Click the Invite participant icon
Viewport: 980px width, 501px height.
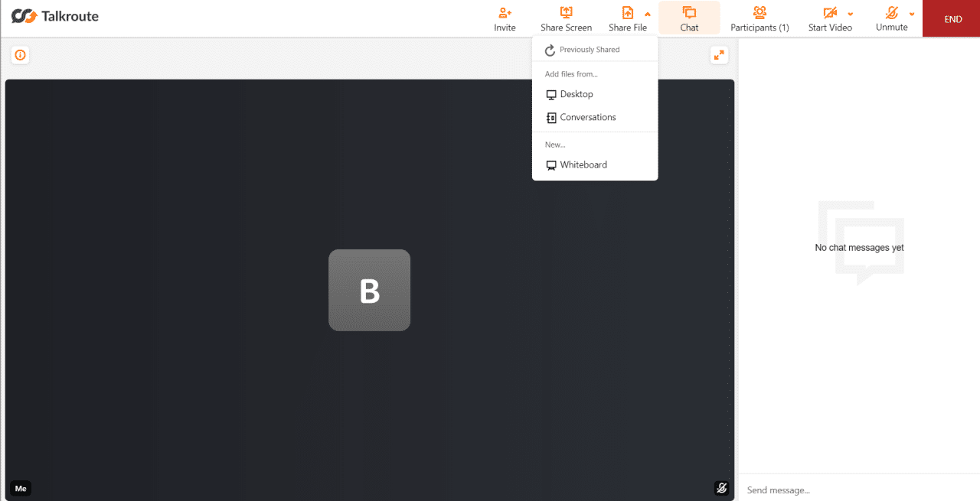(x=505, y=13)
